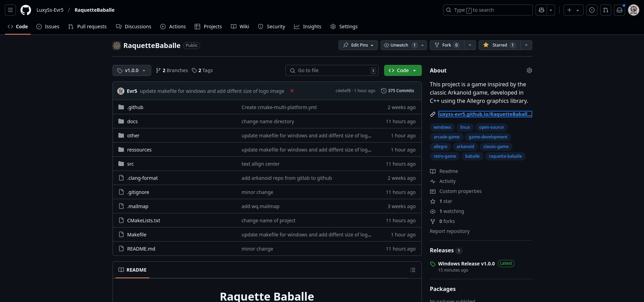Expand Edit Pins dropdown
The image size is (644, 302).
[x=358, y=45]
